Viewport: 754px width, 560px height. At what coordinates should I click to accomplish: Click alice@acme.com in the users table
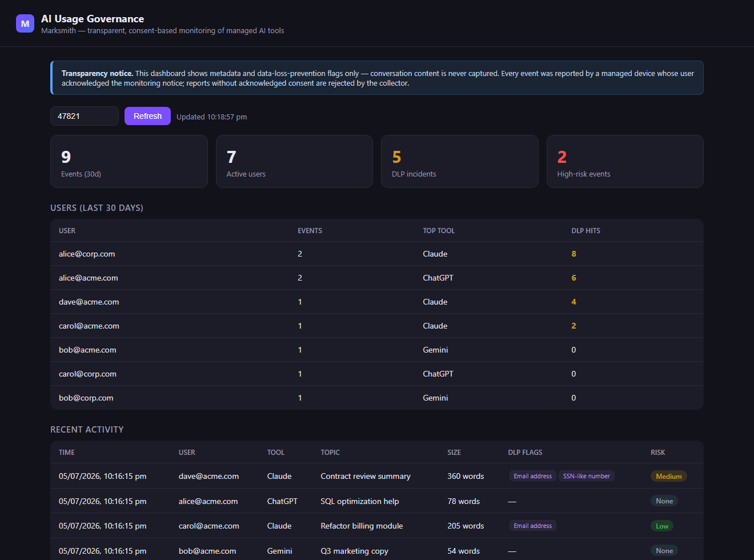click(89, 278)
